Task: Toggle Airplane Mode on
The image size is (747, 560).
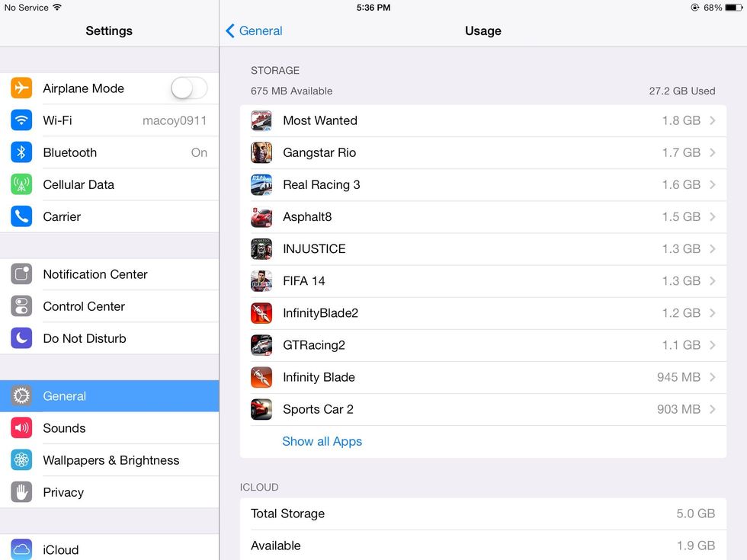Action: [x=189, y=88]
